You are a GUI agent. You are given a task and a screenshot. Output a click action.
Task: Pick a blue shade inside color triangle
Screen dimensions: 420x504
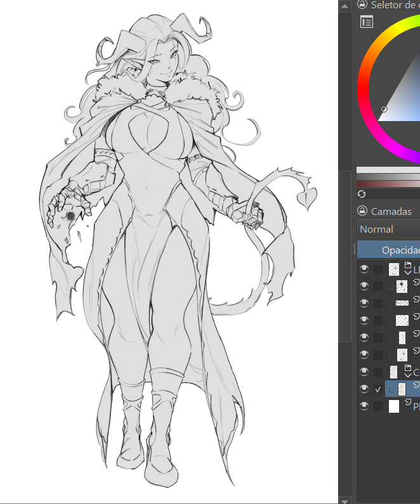[410, 106]
